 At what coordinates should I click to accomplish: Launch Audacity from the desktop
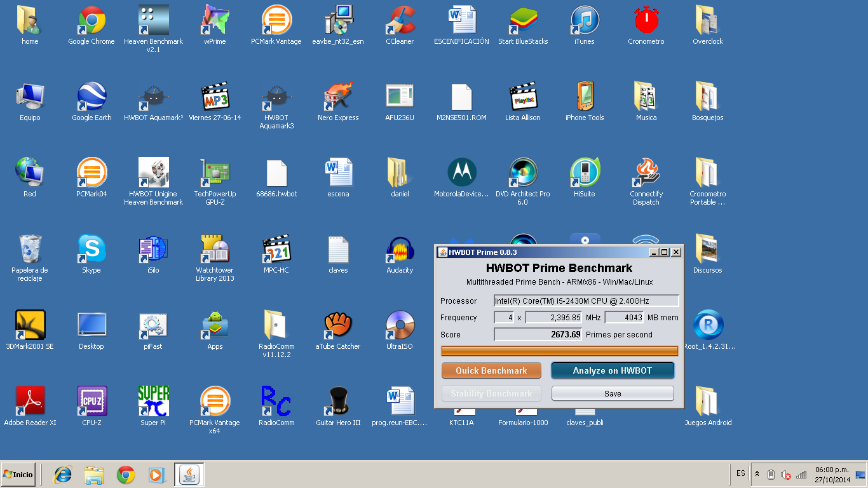[x=400, y=254]
